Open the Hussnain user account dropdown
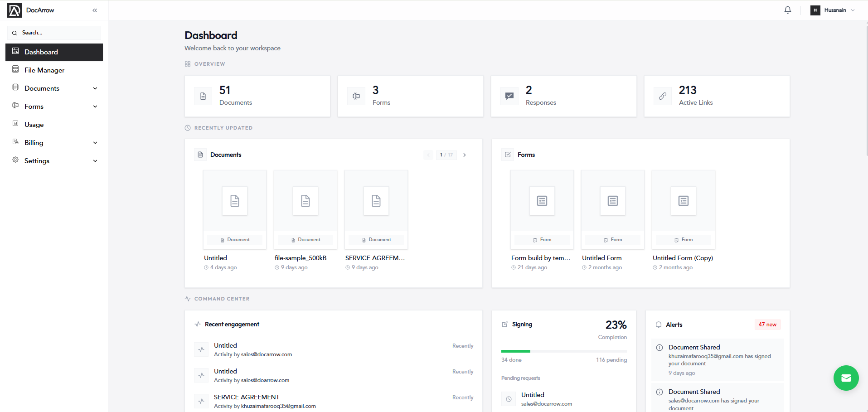868x412 pixels. [x=833, y=10]
